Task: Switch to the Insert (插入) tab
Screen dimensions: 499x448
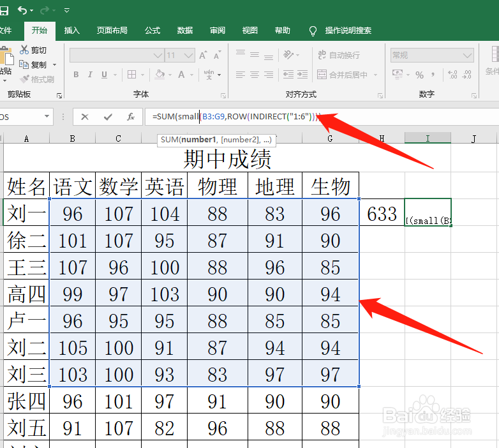Action: pyautogui.click(x=72, y=31)
